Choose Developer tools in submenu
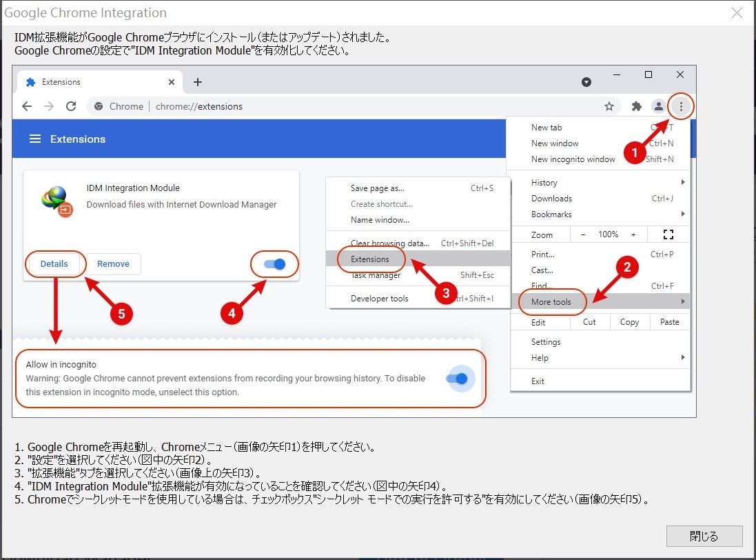This screenshot has height=560, width=756. point(380,299)
